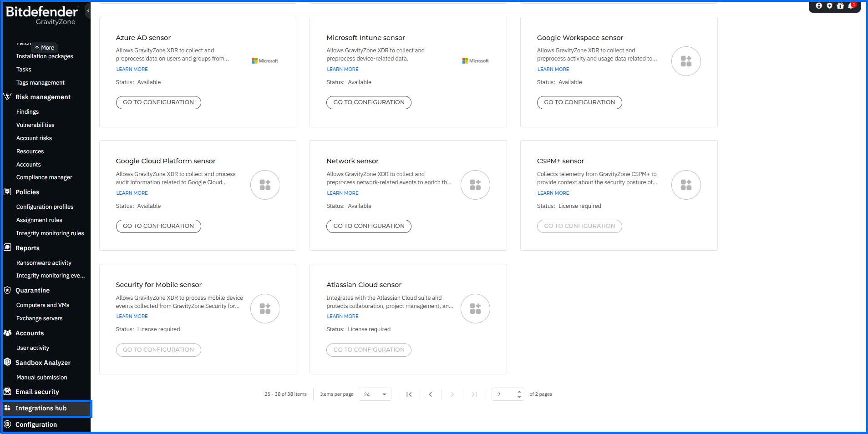
Task: Open the user account profile icon
Action: tap(819, 6)
